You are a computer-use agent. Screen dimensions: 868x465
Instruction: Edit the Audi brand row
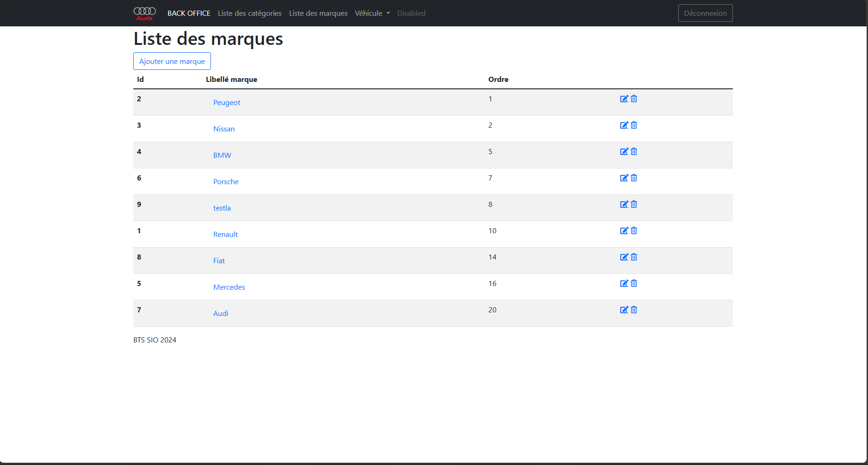(624, 310)
